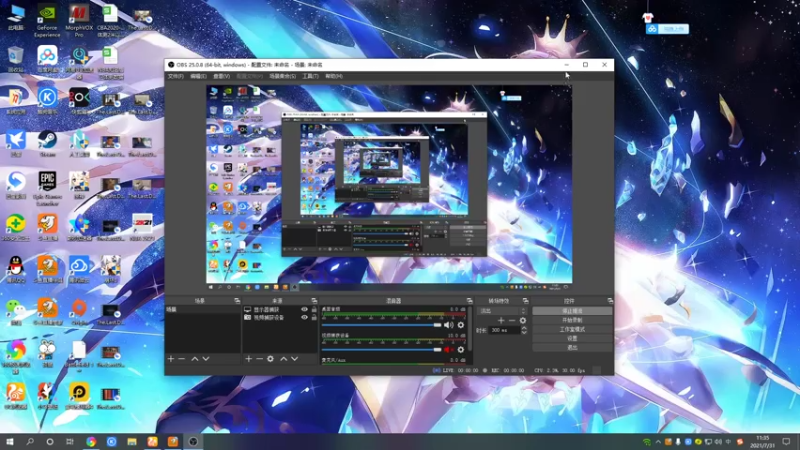
Task: Pop out the Sources dock panel
Action: (314, 301)
